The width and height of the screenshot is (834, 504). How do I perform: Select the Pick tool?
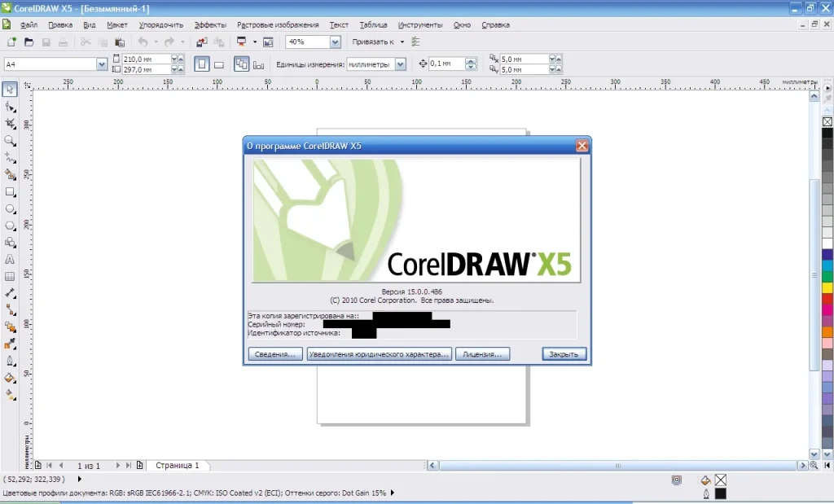point(11,90)
